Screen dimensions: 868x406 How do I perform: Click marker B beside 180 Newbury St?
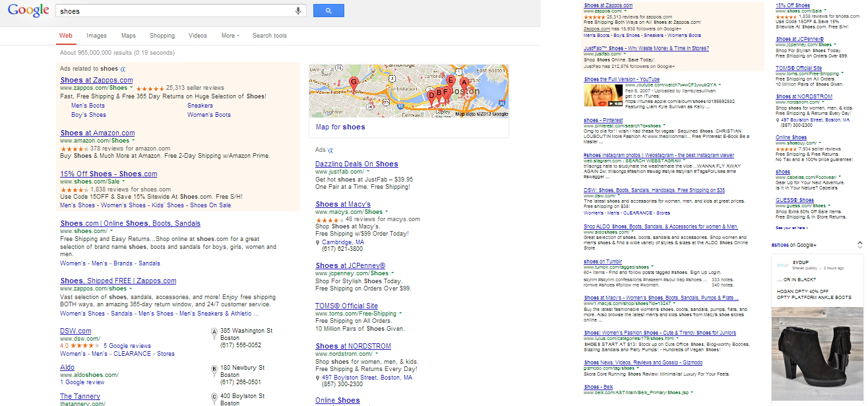click(x=214, y=370)
